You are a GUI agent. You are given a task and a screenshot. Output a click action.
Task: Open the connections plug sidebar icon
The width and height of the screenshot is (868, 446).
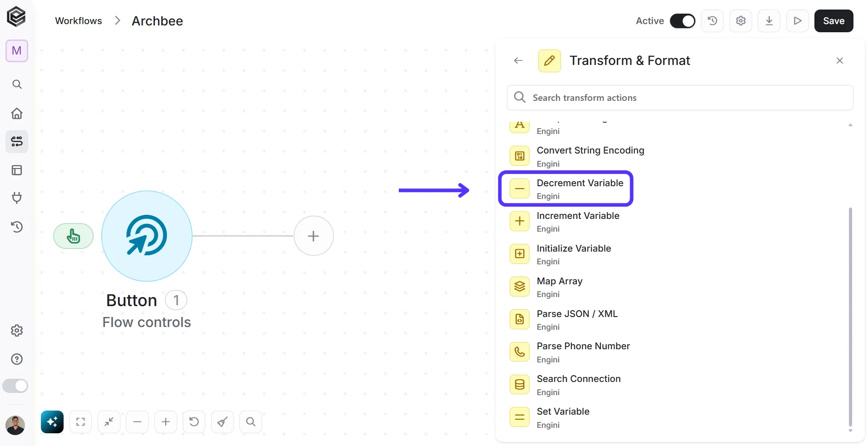pos(17,198)
